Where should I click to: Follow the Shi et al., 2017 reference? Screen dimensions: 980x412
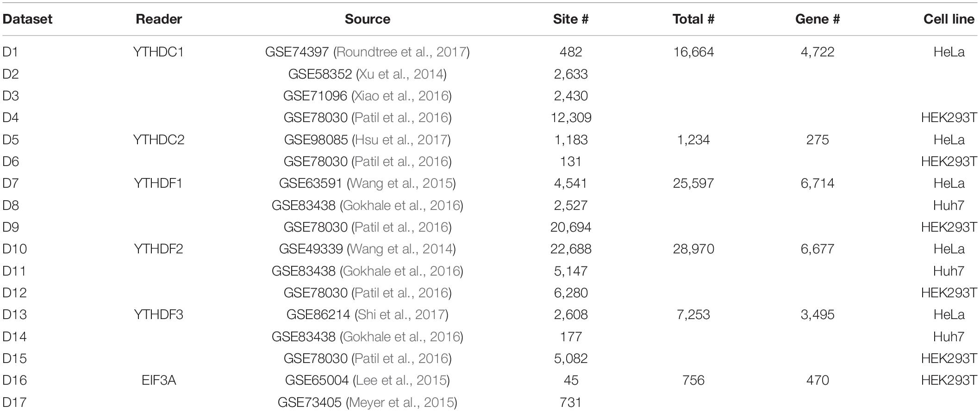click(x=401, y=314)
